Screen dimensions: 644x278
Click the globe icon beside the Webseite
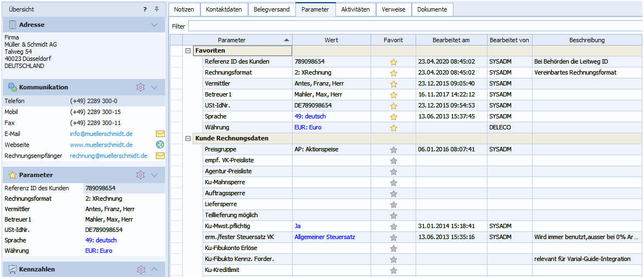[160, 145]
